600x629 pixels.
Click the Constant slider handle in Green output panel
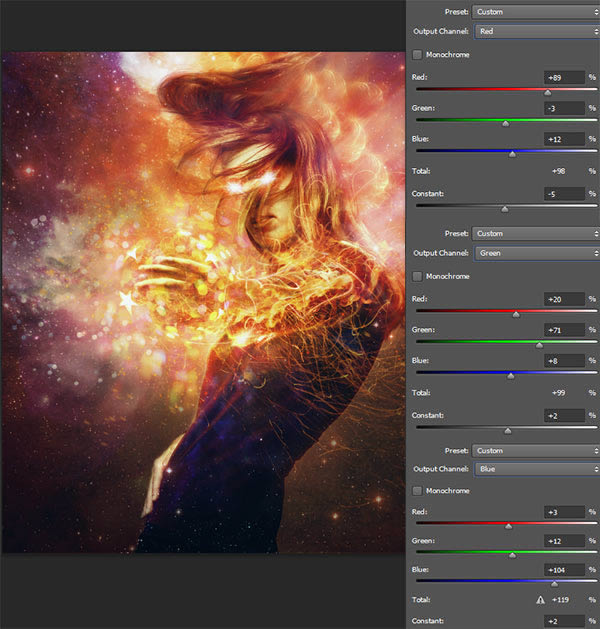508,431
